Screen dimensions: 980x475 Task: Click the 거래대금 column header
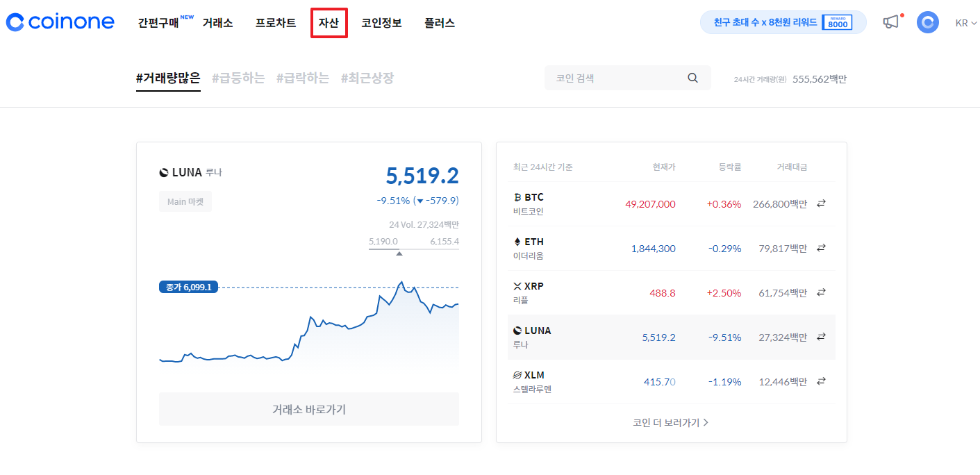(792, 167)
